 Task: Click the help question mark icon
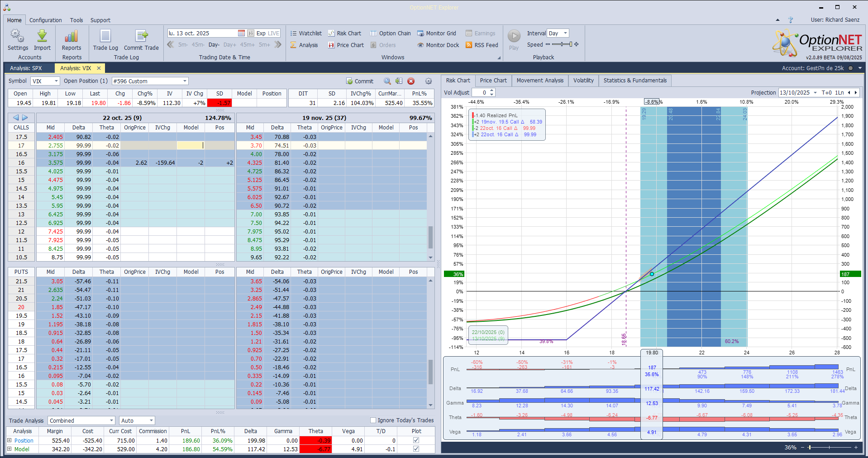pos(791,20)
